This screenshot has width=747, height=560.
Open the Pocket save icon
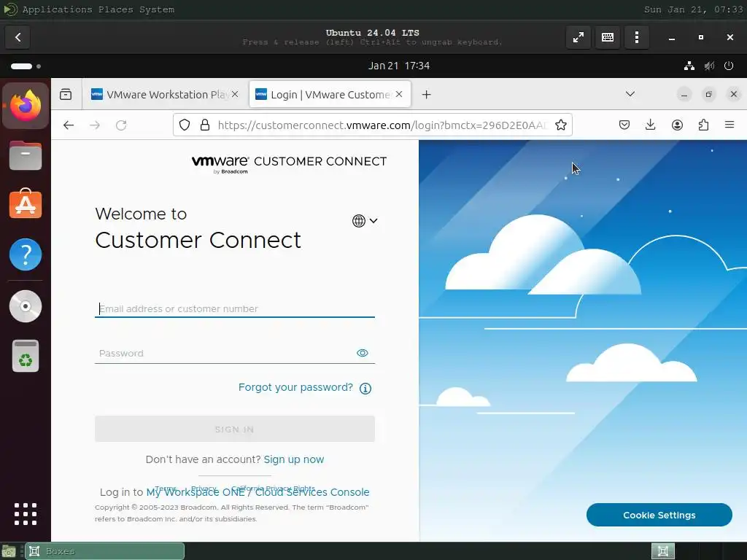pyautogui.click(x=624, y=125)
